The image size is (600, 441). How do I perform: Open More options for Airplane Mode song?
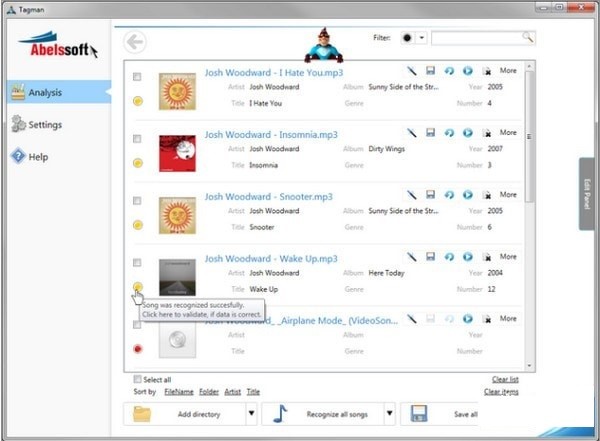(x=508, y=318)
